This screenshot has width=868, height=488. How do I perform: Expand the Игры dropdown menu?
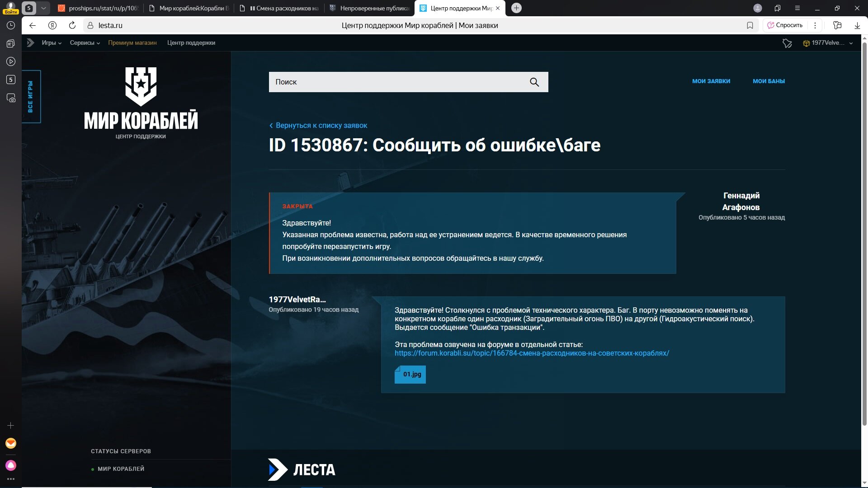point(52,43)
